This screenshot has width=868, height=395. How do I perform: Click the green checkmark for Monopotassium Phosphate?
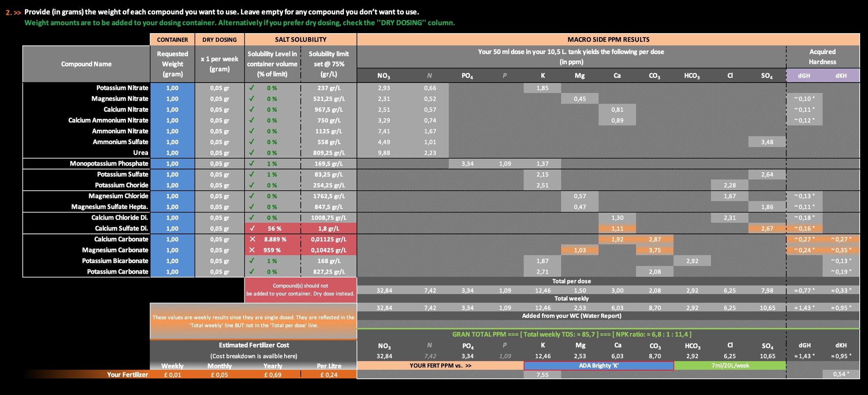coord(252,163)
